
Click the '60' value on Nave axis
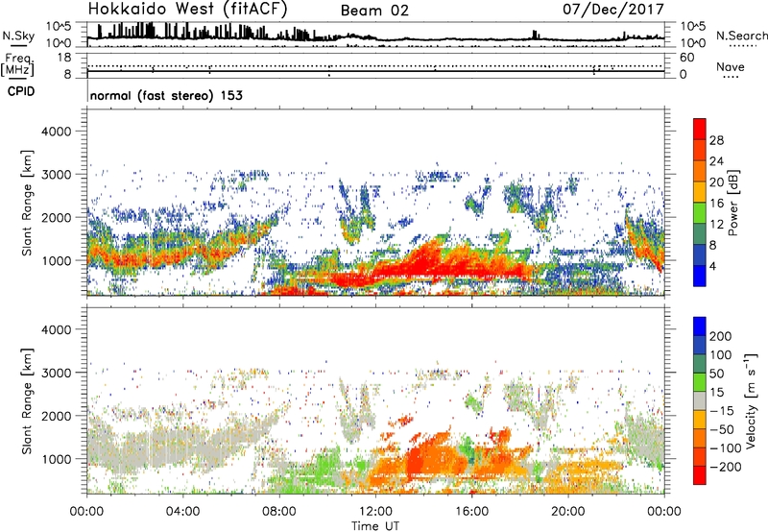686,58
